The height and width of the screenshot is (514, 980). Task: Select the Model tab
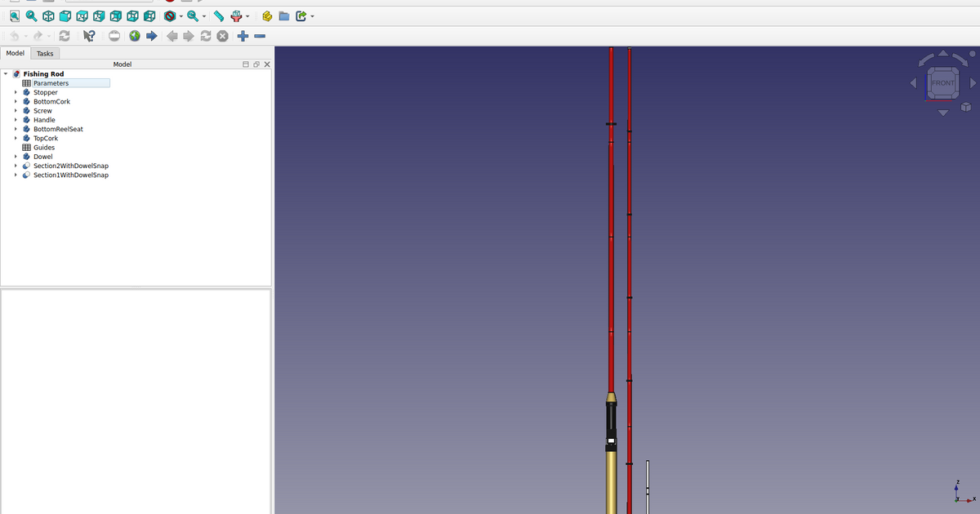coord(15,53)
